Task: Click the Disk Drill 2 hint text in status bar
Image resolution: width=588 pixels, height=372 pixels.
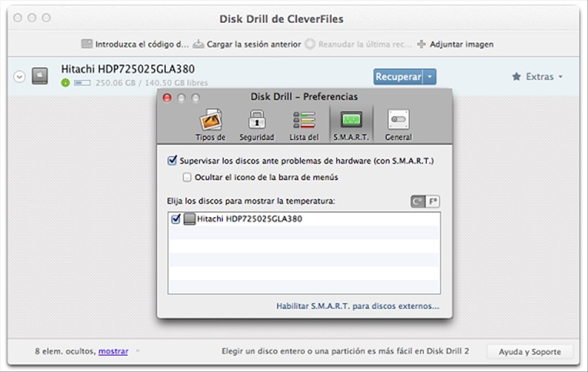Action: (x=345, y=351)
